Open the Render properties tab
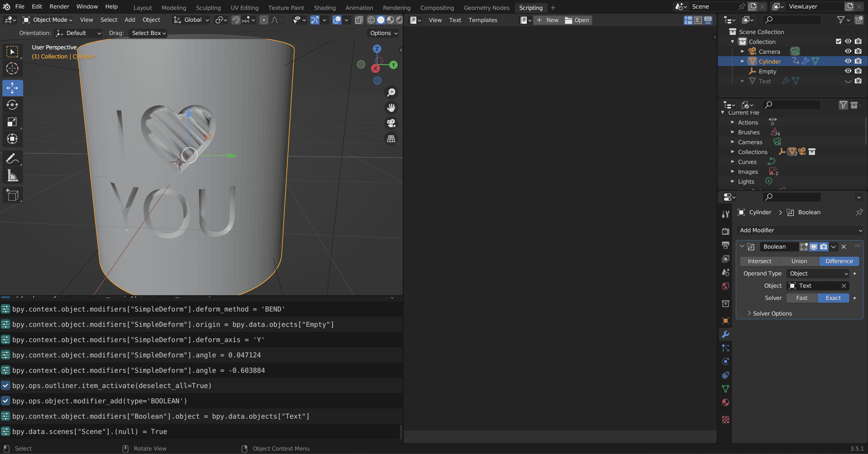This screenshot has width=868, height=454. pos(726,231)
